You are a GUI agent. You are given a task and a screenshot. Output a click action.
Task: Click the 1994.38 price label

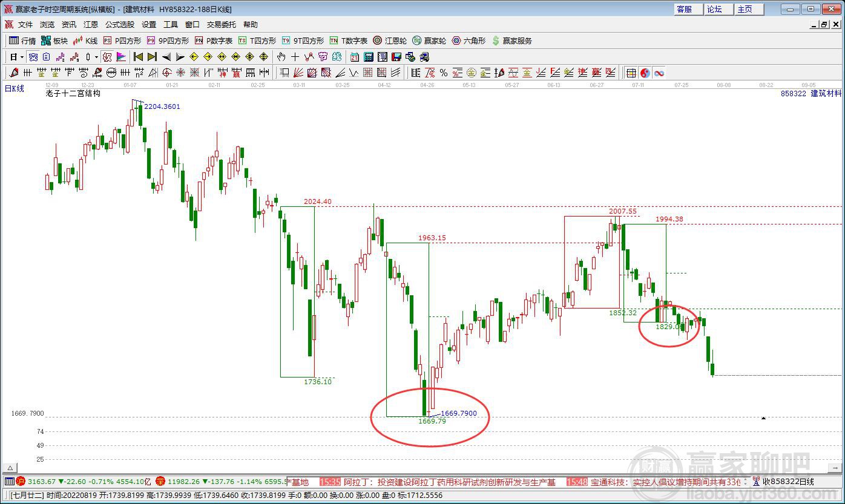pyautogui.click(x=669, y=219)
